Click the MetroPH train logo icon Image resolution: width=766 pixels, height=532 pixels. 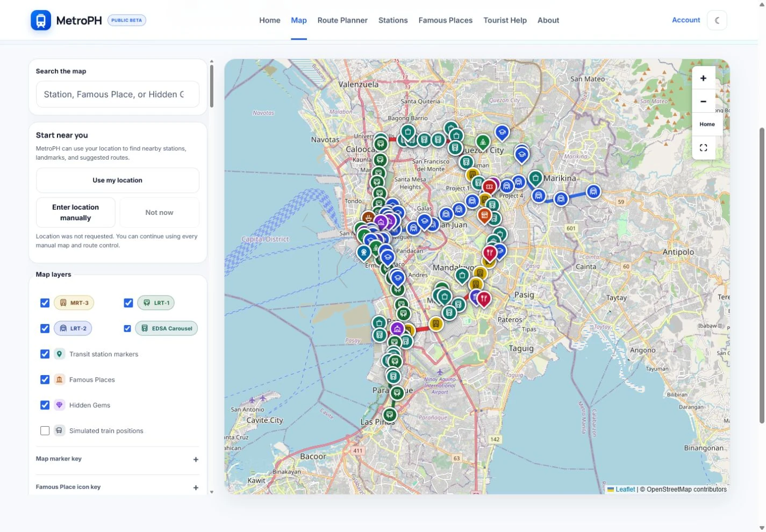point(41,20)
